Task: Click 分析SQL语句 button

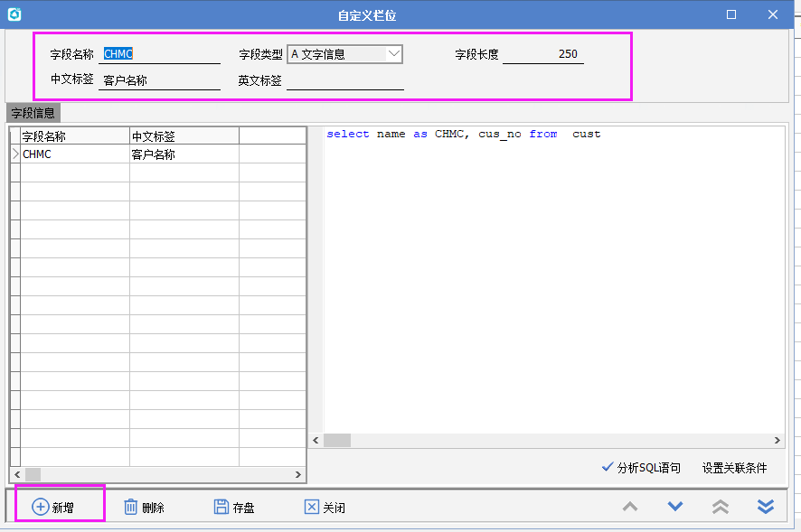Action: click(640, 468)
